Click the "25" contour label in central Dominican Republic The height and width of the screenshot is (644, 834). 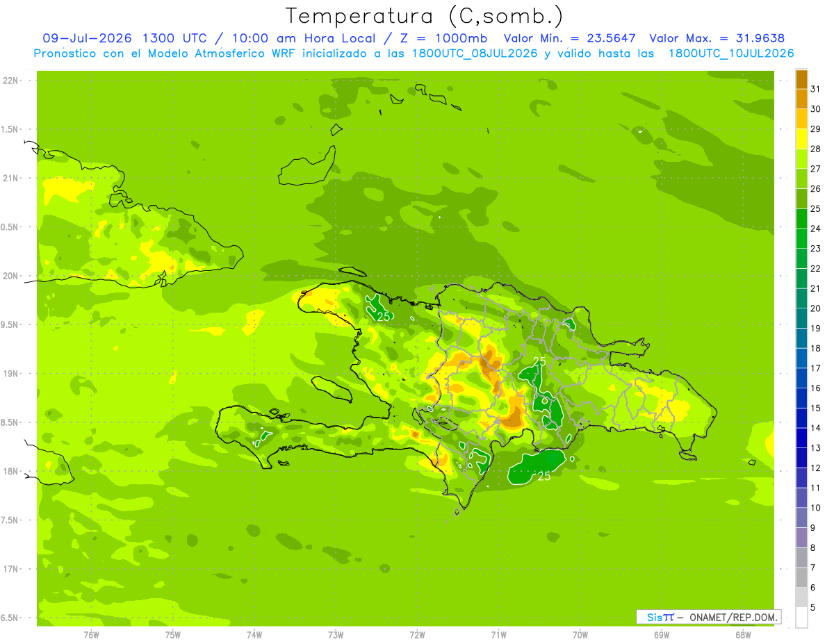click(x=539, y=361)
